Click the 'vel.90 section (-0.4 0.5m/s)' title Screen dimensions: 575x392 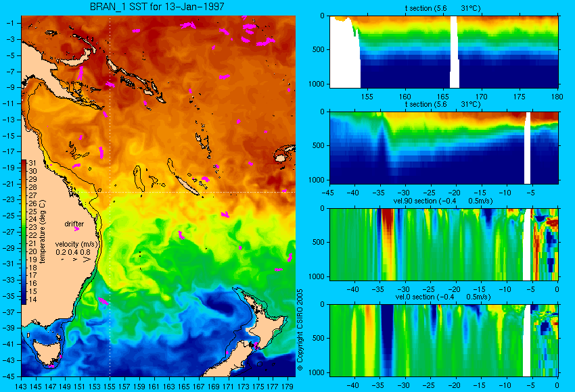(x=443, y=201)
